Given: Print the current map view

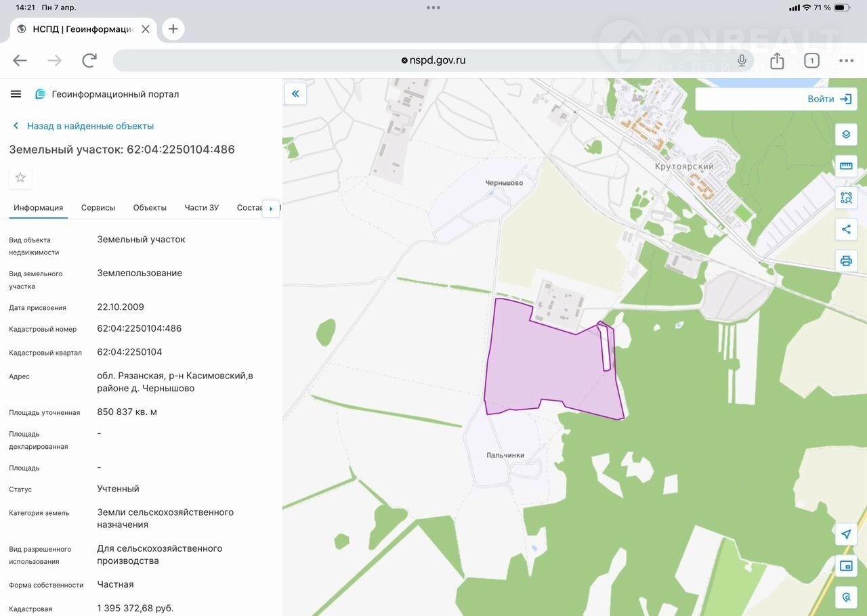Looking at the screenshot, I should click(846, 261).
